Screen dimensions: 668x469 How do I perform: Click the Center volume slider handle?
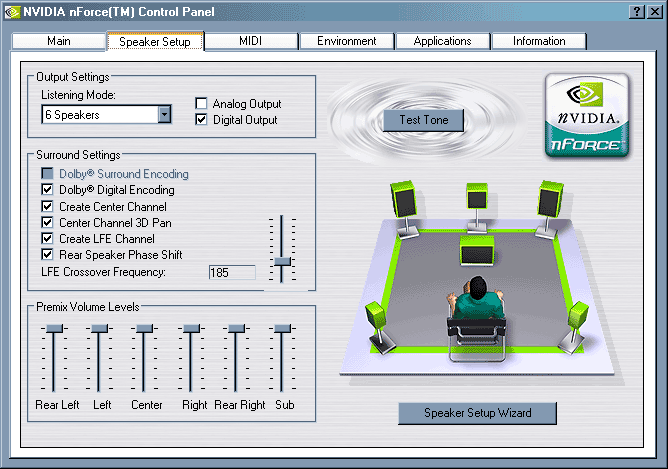(x=144, y=328)
